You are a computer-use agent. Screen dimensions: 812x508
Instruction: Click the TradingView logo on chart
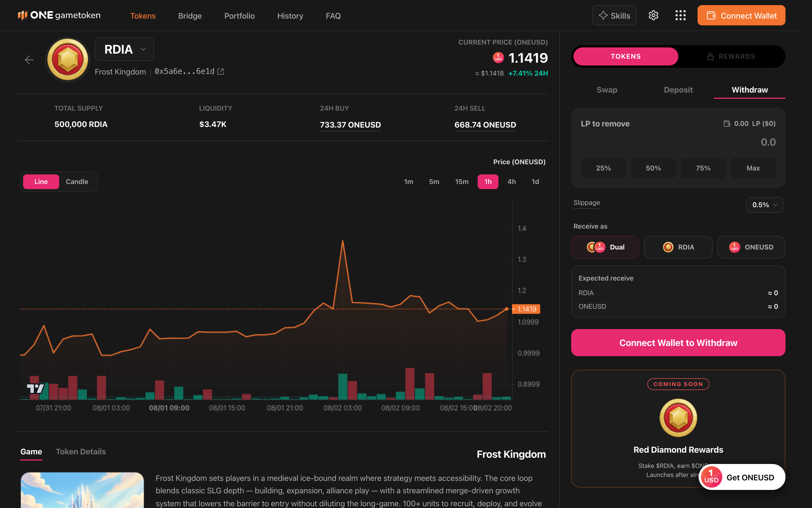[36, 388]
